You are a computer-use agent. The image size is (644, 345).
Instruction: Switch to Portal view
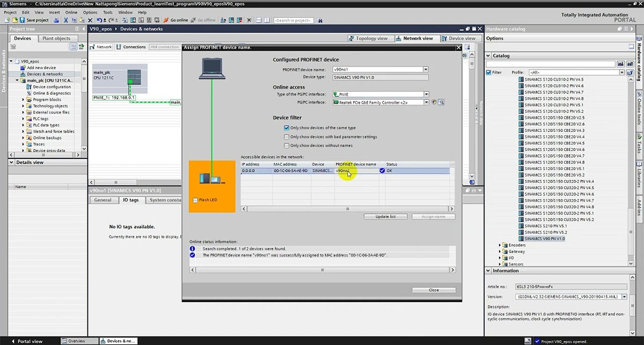point(26,341)
